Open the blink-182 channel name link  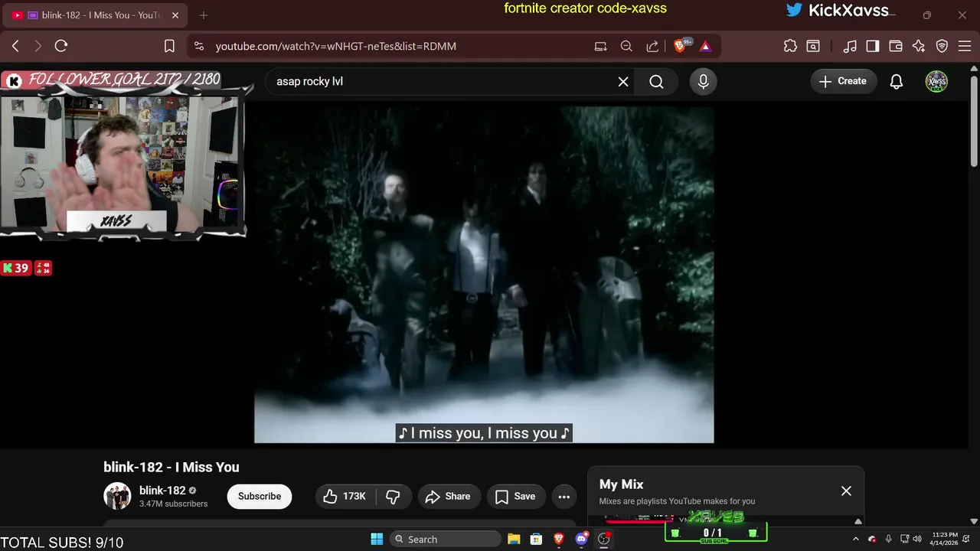162,491
